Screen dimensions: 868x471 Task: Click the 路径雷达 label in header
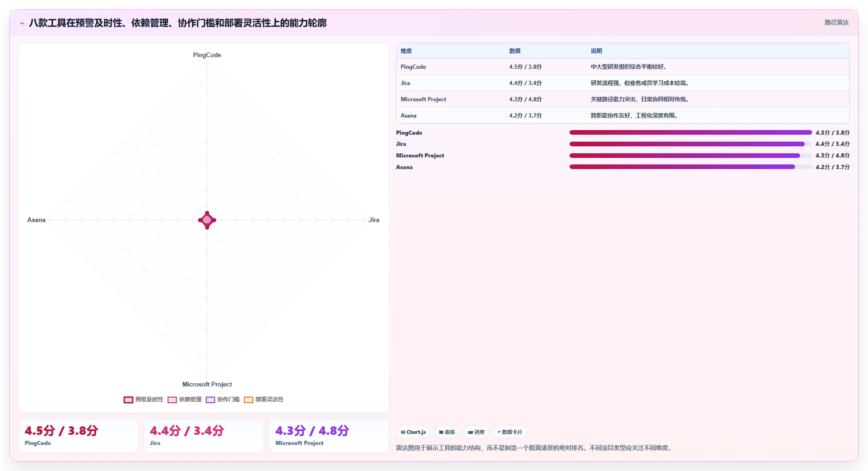[x=836, y=22]
